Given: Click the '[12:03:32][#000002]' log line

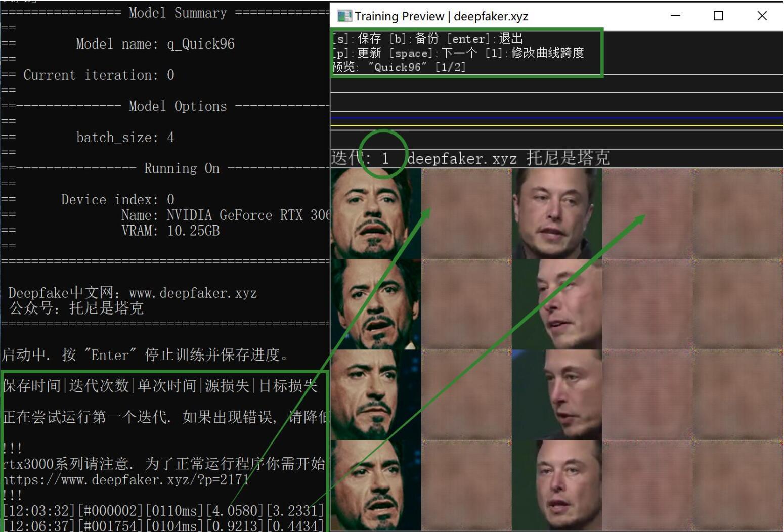Looking at the screenshot, I should click(163, 511).
